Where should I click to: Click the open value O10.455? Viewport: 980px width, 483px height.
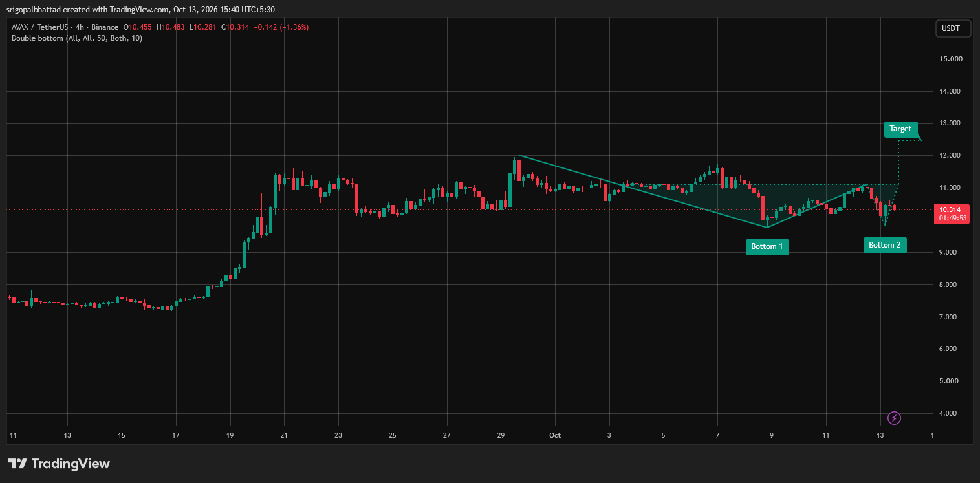tap(138, 27)
